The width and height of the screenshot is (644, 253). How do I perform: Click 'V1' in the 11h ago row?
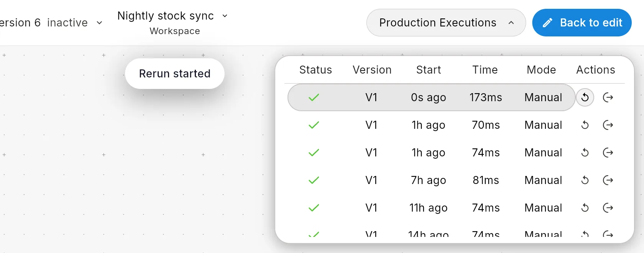(x=371, y=208)
